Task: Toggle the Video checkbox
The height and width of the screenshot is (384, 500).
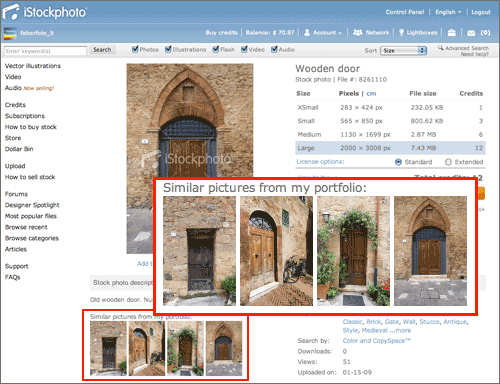Action: 244,49
